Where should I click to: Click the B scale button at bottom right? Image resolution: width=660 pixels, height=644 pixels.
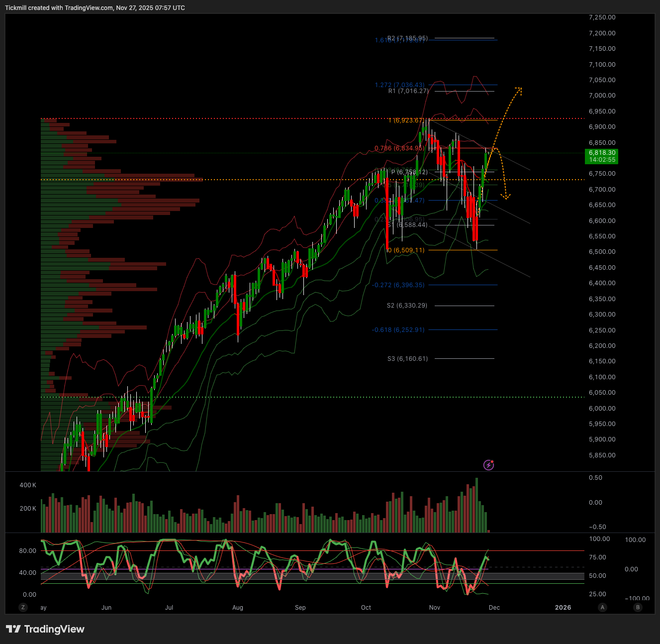(x=638, y=607)
